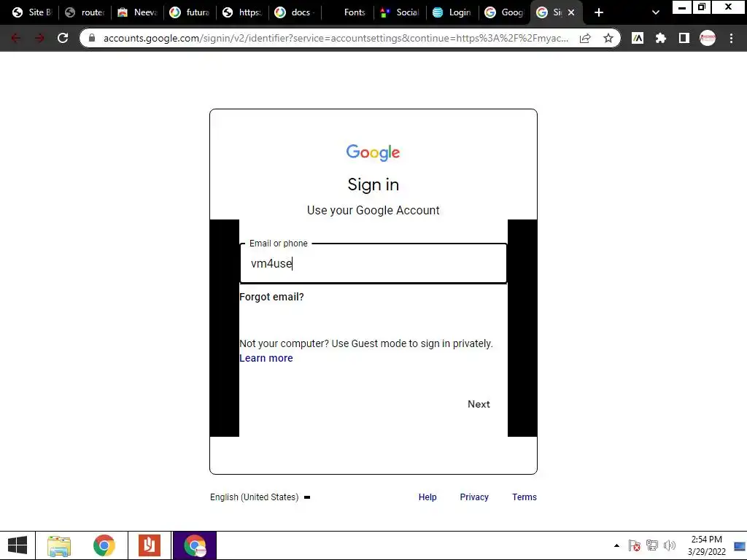Open the volume speaker icon
This screenshot has height=560, width=747.
tap(670, 545)
